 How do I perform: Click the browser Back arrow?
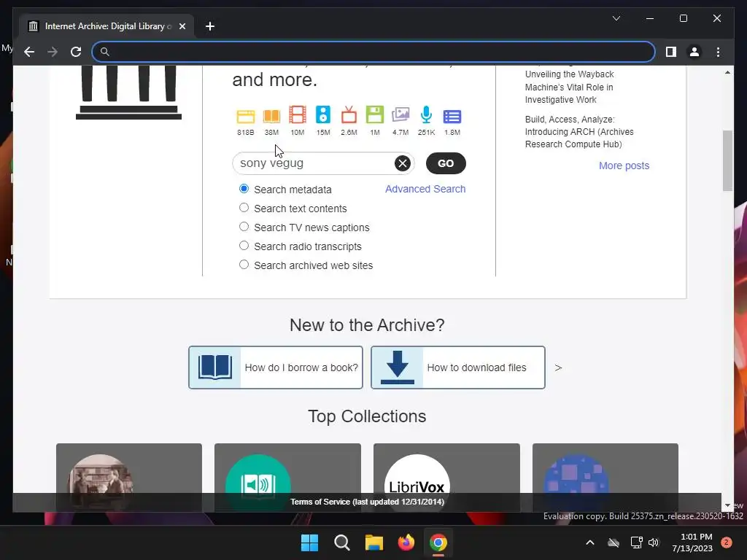coord(29,52)
